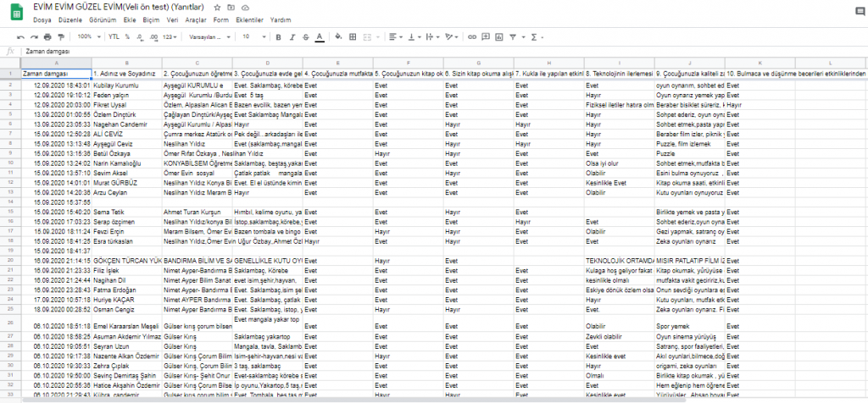This screenshot has height=403, width=868.
Task: Toggle bold formatting
Action: (277, 37)
